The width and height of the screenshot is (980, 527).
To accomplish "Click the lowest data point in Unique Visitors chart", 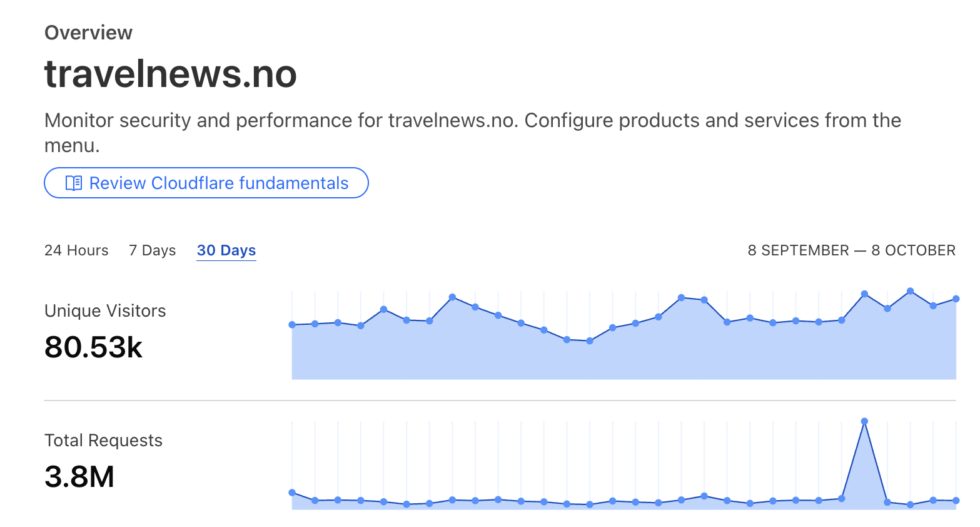I will tap(589, 341).
